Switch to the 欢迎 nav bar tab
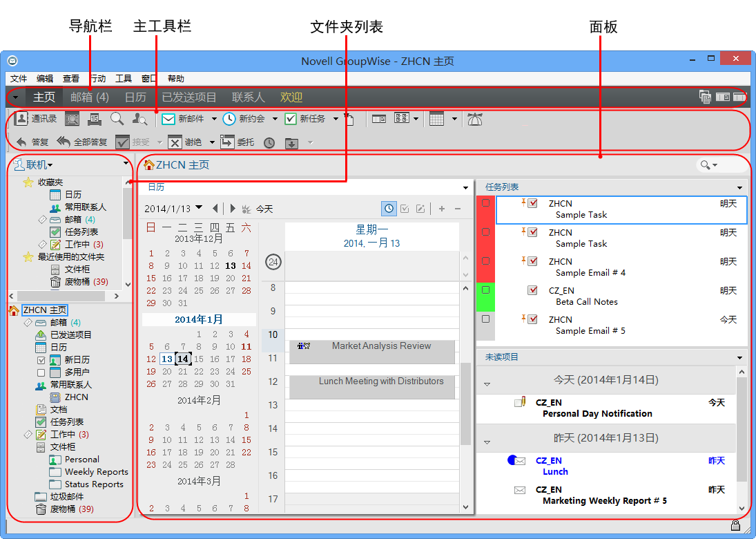Image resolution: width=756 pixels, height=539 pixels. pyautogui.click(x=291, y=97)
